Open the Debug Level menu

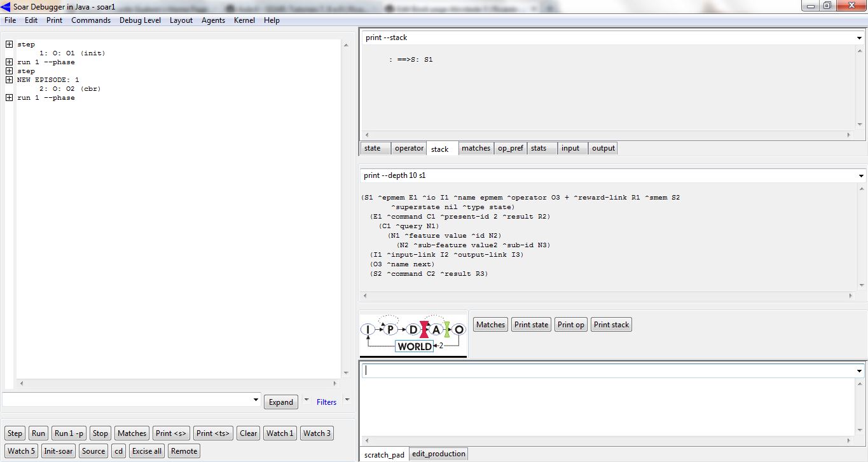click(140, 20)
